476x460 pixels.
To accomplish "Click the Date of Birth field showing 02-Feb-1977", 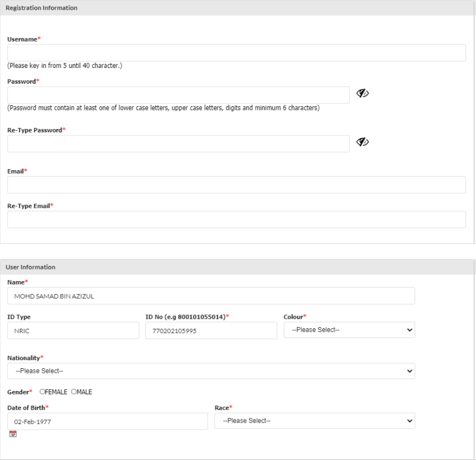I will [107, 421].
